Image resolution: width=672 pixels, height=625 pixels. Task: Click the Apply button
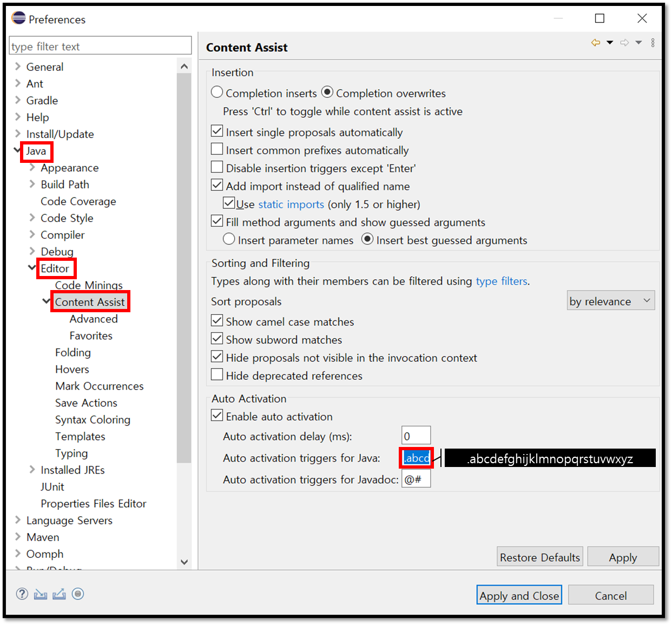pos(623,557)
